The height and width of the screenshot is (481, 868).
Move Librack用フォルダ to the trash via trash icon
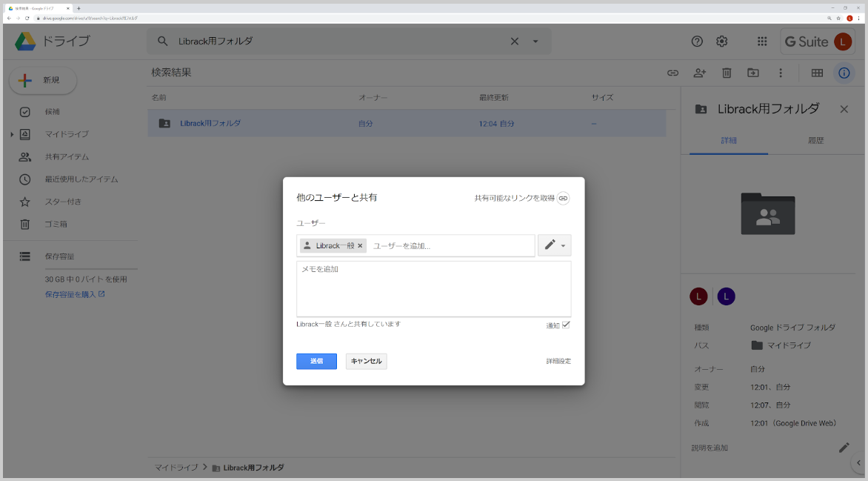click(727, 73)
